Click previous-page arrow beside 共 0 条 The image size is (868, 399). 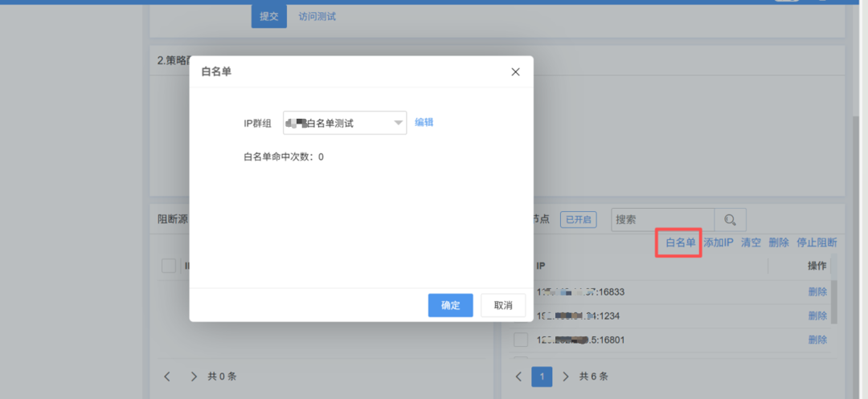pos(167,377)
